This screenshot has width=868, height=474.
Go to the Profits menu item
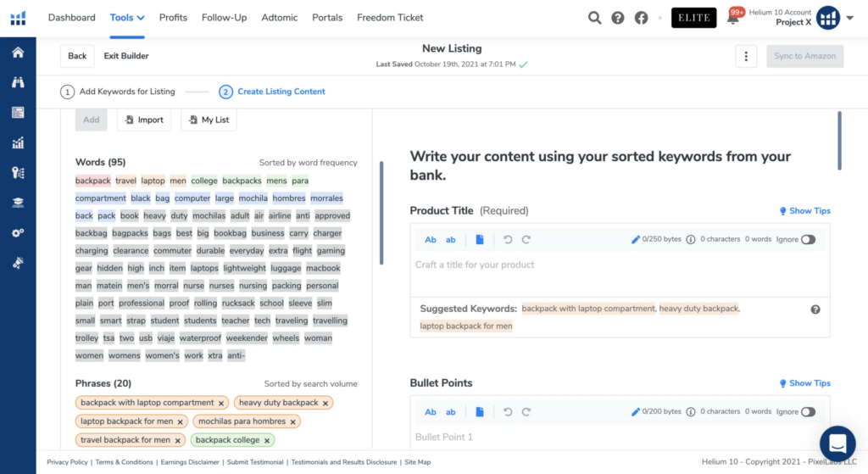coord(173,18)
